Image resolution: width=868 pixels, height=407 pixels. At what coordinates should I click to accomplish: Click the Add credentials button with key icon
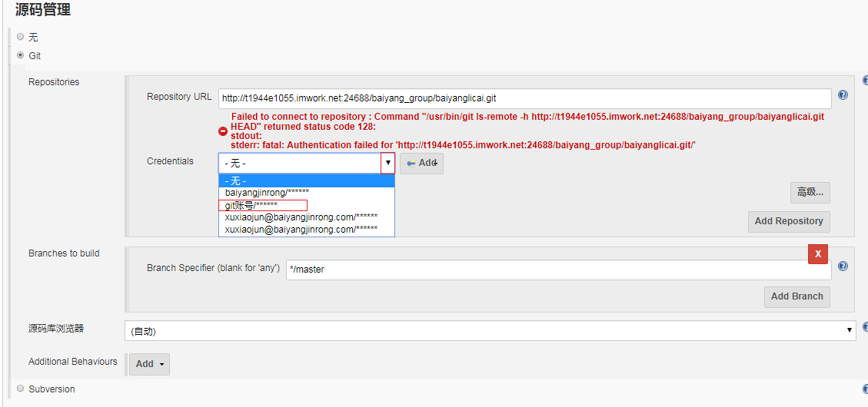click(422, 163)
